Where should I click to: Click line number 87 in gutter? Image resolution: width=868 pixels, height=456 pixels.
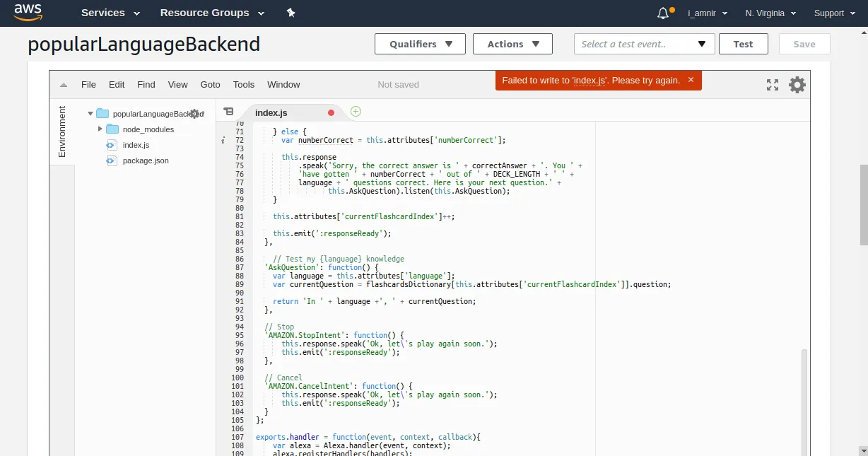238,267
